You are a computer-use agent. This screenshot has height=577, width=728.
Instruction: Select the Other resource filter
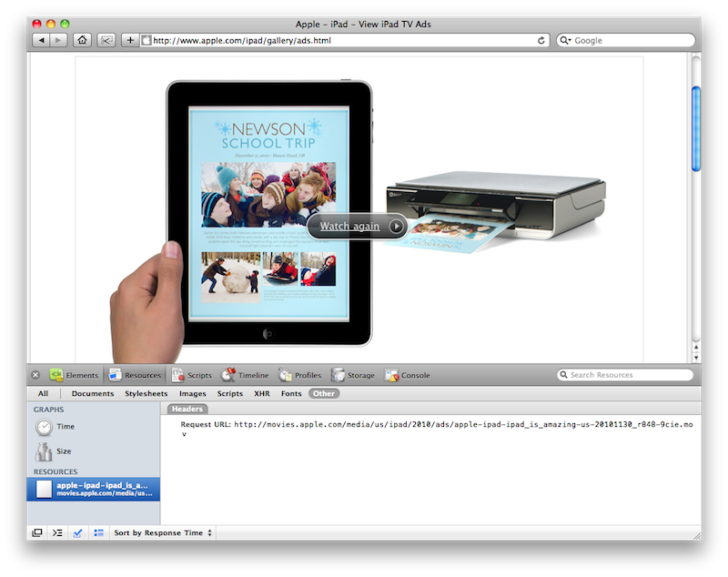[x=324, y=394]
